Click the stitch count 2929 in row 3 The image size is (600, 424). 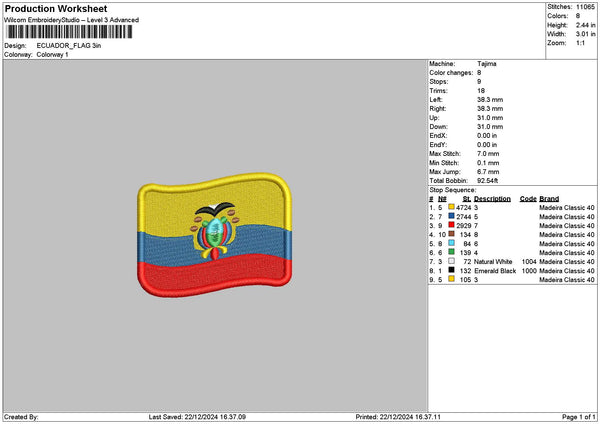(463, 226)
